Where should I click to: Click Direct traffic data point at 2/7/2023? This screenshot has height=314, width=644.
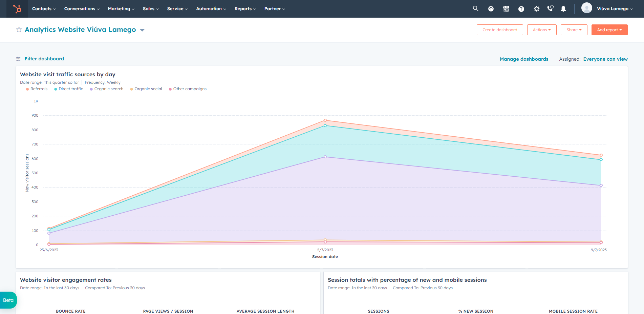[x=325, y=126]
